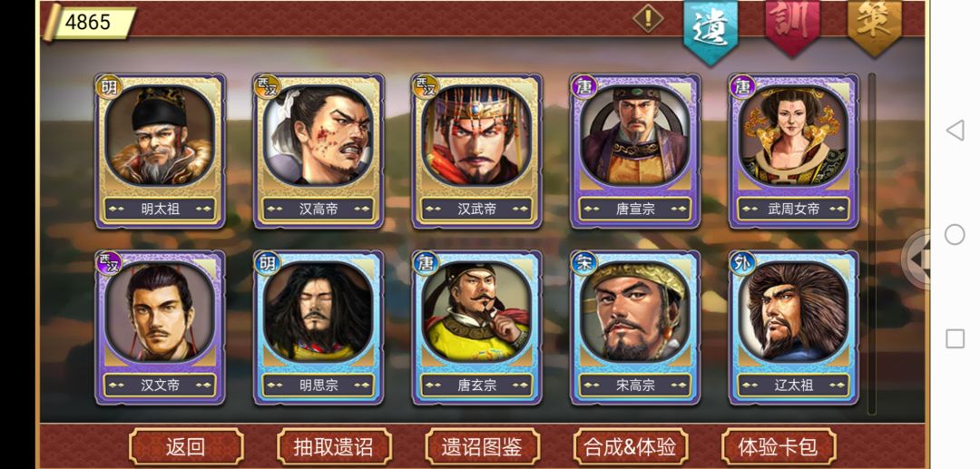Image resolution: width=980 pixels, height=469 pixels.
Task: Select the 明太祖 emperor card
Action: point(160,151)
